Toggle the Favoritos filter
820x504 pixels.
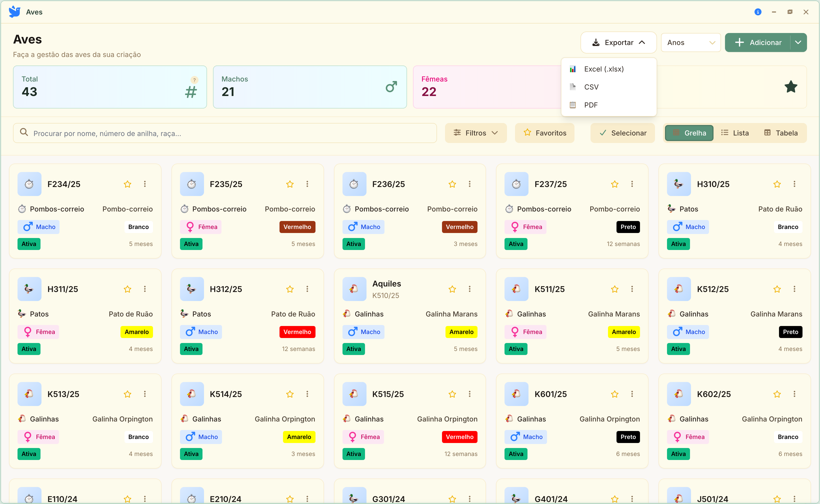pyautogui.click(x=545, y=133)
